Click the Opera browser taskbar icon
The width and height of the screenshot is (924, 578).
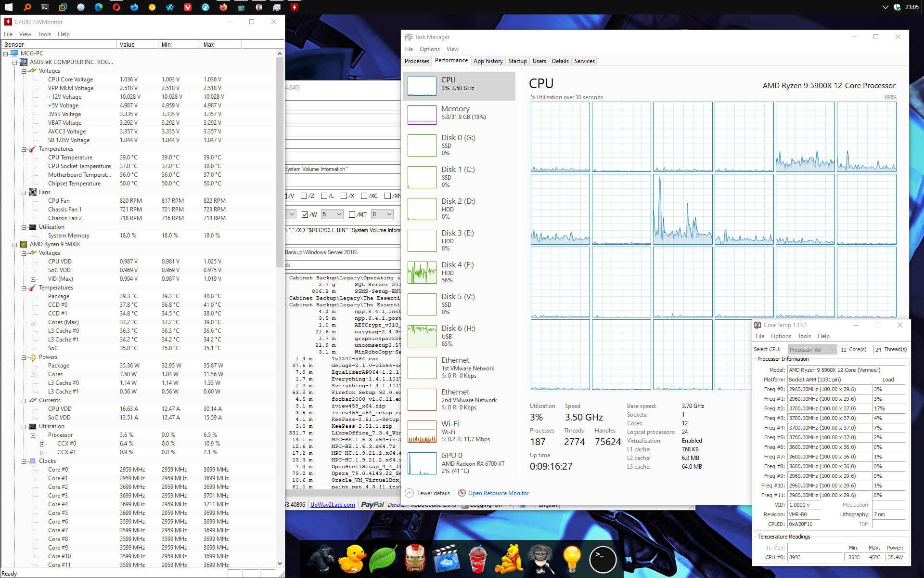pyautogui.click(x=116, y=7)
